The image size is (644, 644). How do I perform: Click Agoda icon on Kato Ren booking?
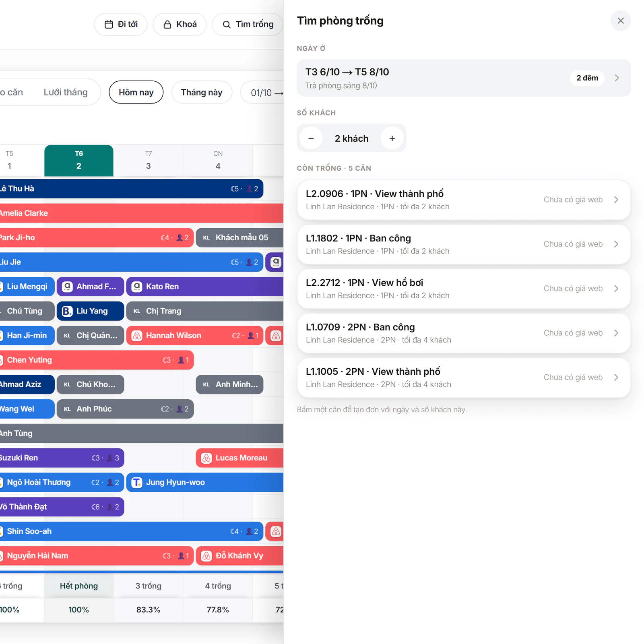(x=137, y=287)
